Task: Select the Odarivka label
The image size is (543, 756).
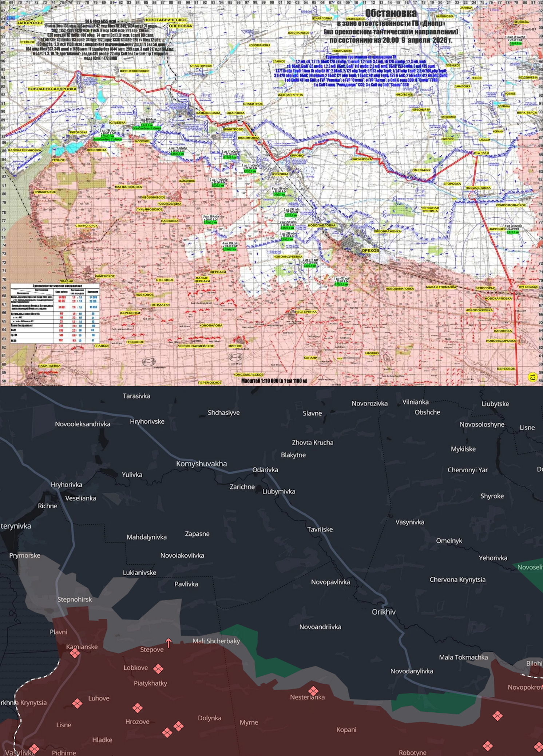Action: [265, 470]
